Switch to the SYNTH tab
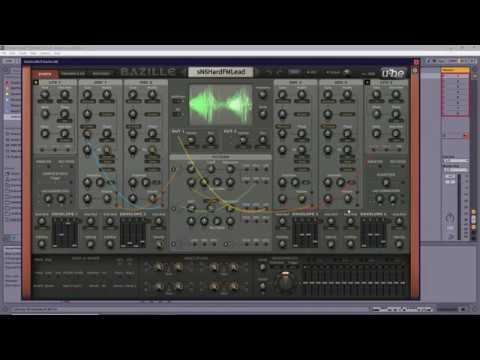The height and width of the screenshot is (360, 480). click(x=45, y=74)
